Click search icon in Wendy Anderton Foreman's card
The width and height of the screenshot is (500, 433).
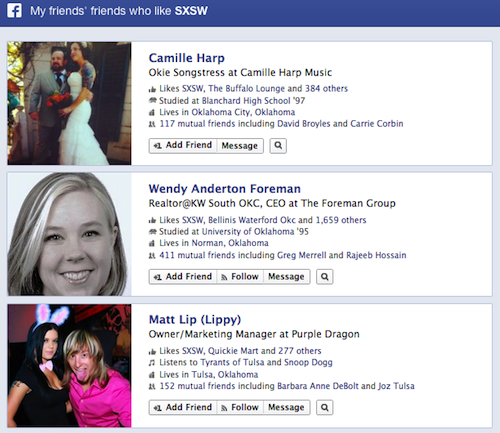click(x=324, y=277)
